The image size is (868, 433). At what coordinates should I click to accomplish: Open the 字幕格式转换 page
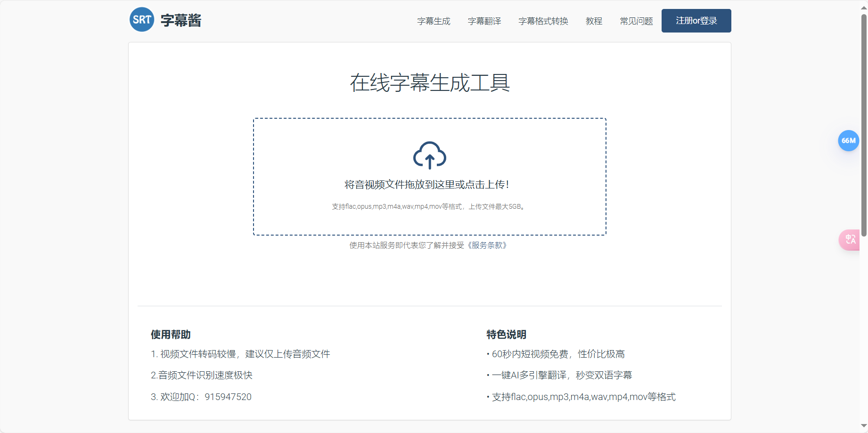click(543, 21)
